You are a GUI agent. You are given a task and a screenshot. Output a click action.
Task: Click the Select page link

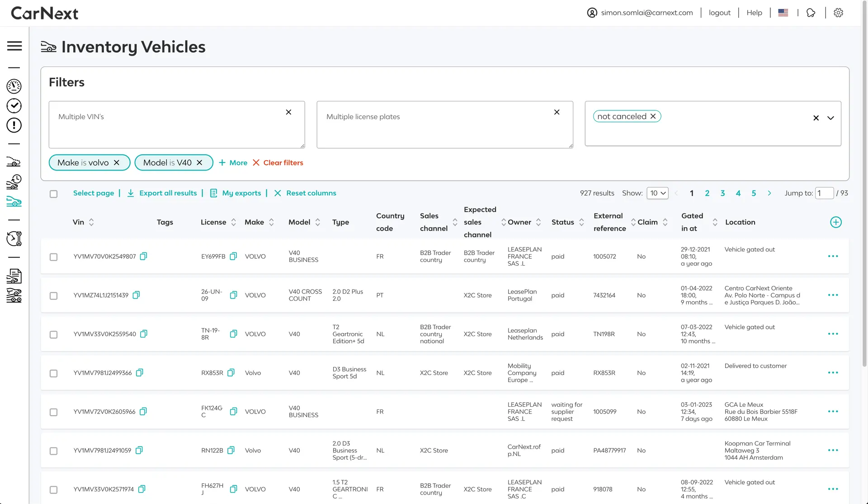pyautogui.click(x=94, y=193)
